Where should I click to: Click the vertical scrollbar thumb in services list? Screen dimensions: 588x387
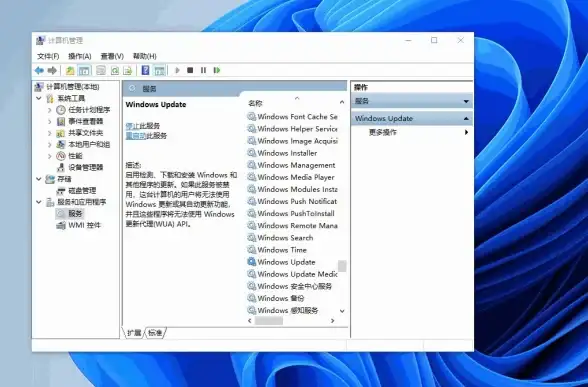click(x=342, y=266)
